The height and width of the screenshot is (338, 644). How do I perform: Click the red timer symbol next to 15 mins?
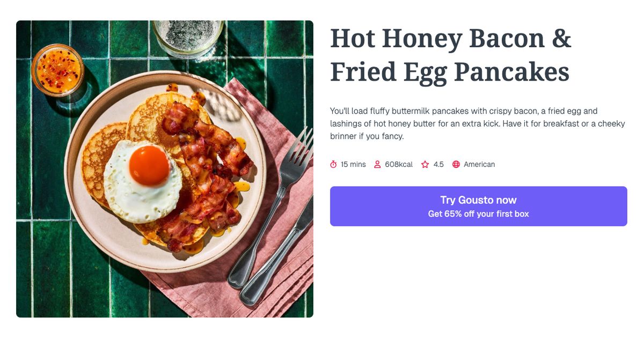333,164
